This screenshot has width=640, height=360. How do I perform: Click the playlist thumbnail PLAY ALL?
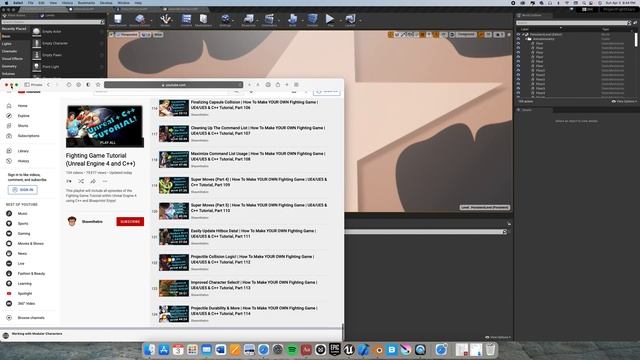105,126
